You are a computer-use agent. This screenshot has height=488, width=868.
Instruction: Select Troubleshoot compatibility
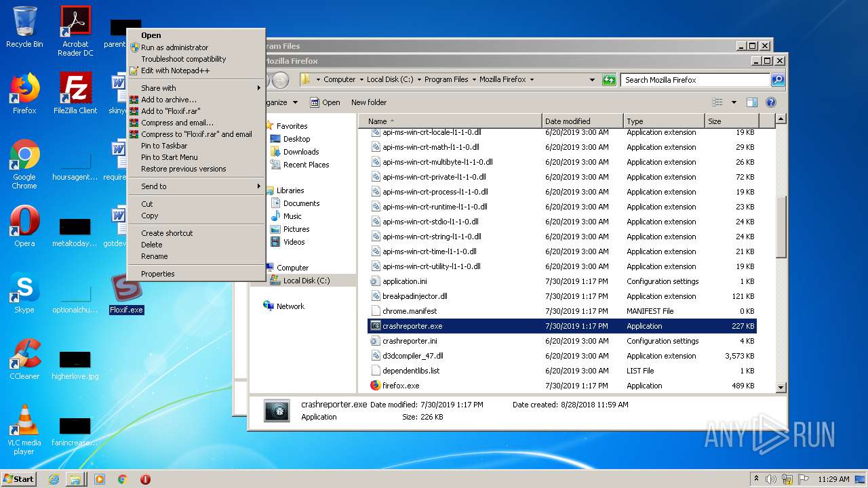coord(196,59)
